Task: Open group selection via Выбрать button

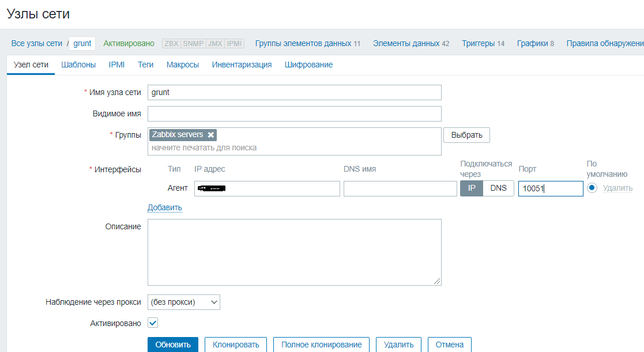Action: tap(466, 135)
